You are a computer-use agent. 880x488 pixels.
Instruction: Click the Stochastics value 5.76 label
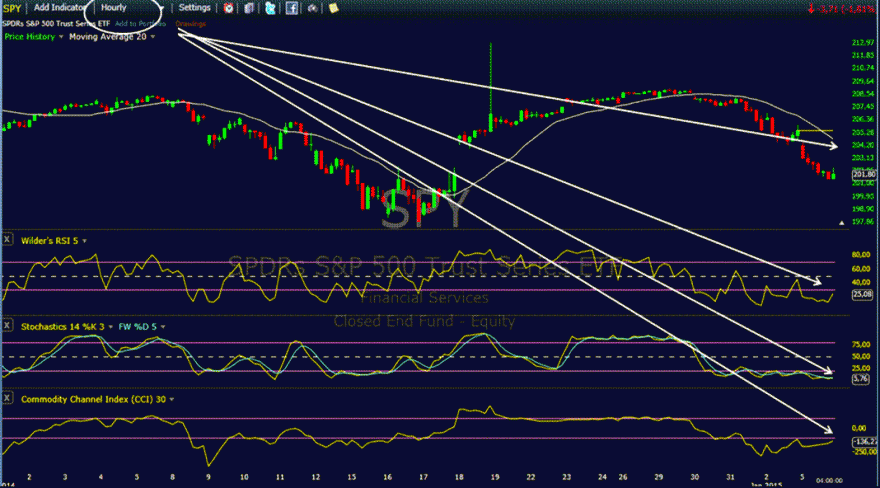click(860, 379)
